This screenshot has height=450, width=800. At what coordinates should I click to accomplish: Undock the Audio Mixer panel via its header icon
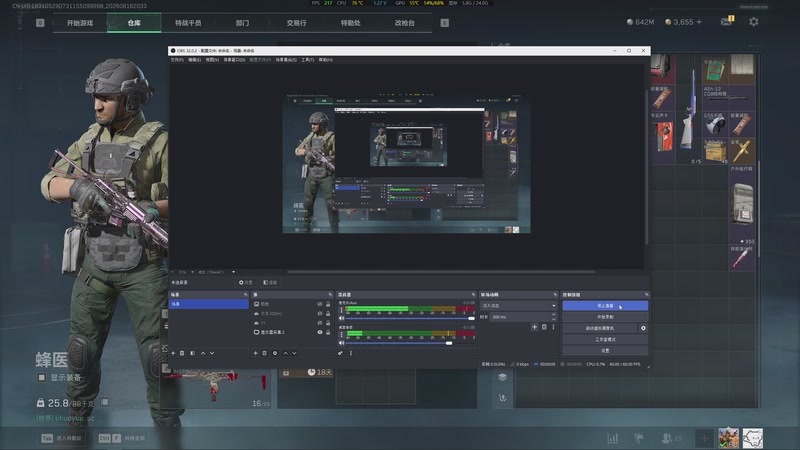[x=473, y=295]
